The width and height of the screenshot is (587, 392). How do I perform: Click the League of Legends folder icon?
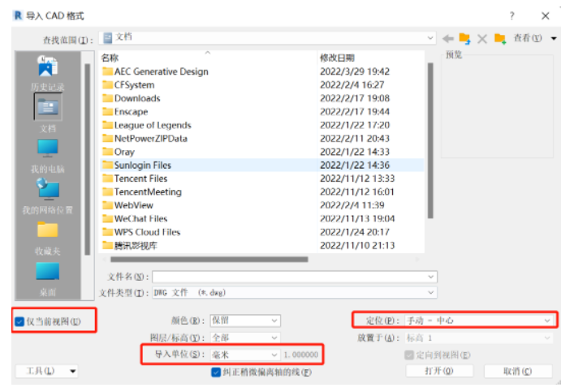pyautogui.click(x=108, y=124)
